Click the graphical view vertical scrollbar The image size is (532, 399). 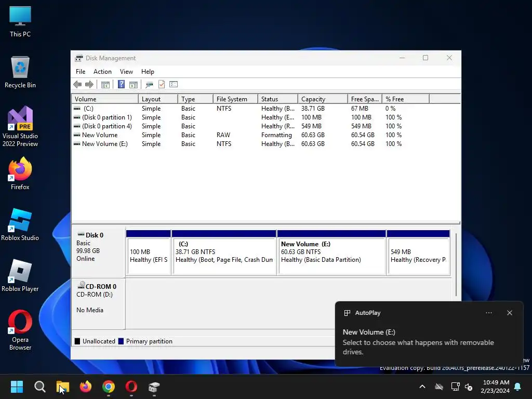click(456, 264)
